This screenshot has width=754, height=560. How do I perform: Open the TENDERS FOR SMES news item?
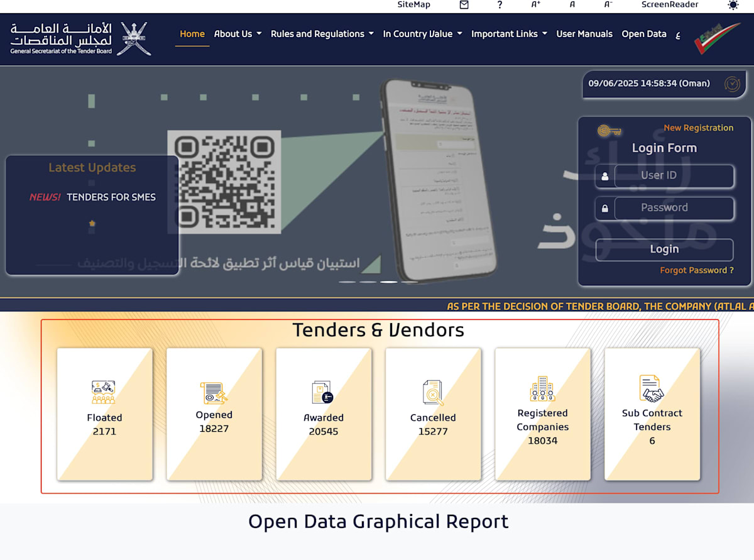coord(111,197)
